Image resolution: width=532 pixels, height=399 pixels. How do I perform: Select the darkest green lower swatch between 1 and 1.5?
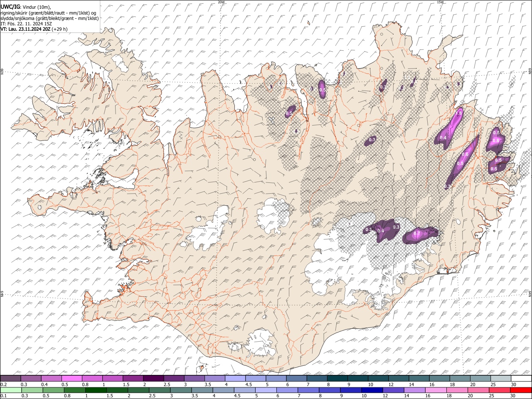click(96, 390)
